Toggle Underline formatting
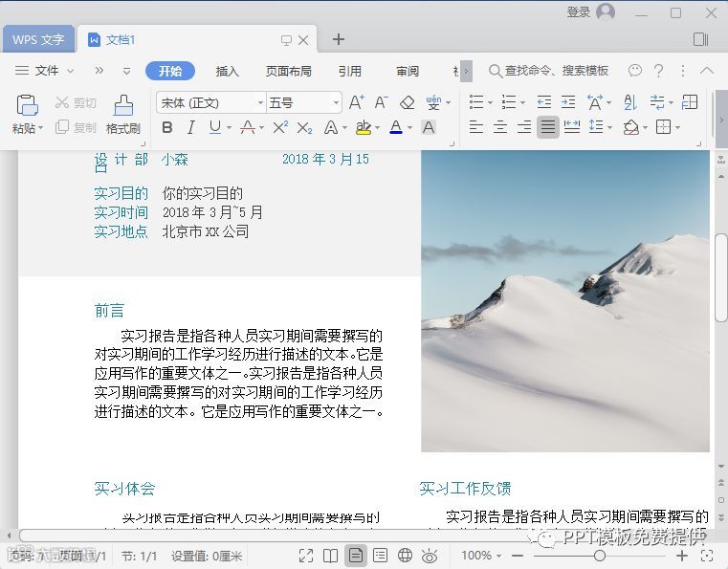The image size is (728, 569). point(215,127)
